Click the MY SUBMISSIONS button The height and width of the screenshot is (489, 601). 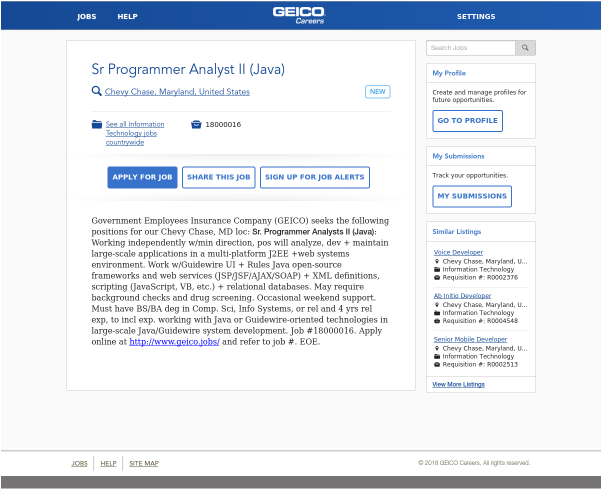tap(472, 196)
